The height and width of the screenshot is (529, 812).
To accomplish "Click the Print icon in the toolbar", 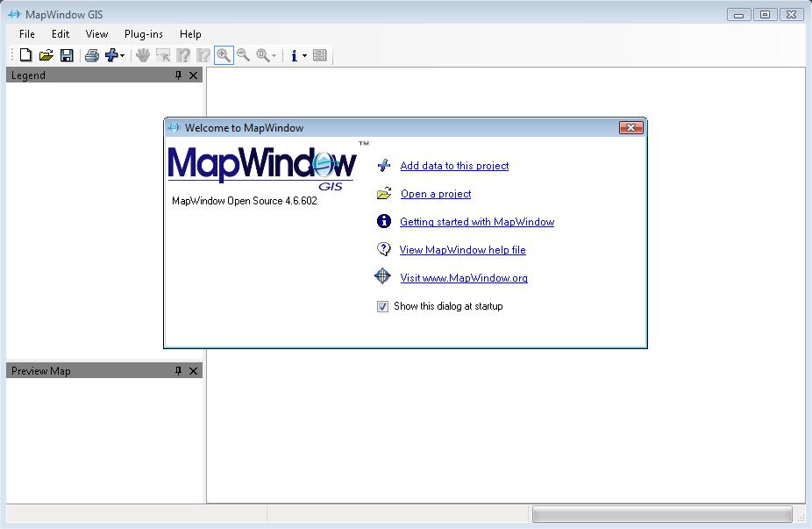I will 91,55.
